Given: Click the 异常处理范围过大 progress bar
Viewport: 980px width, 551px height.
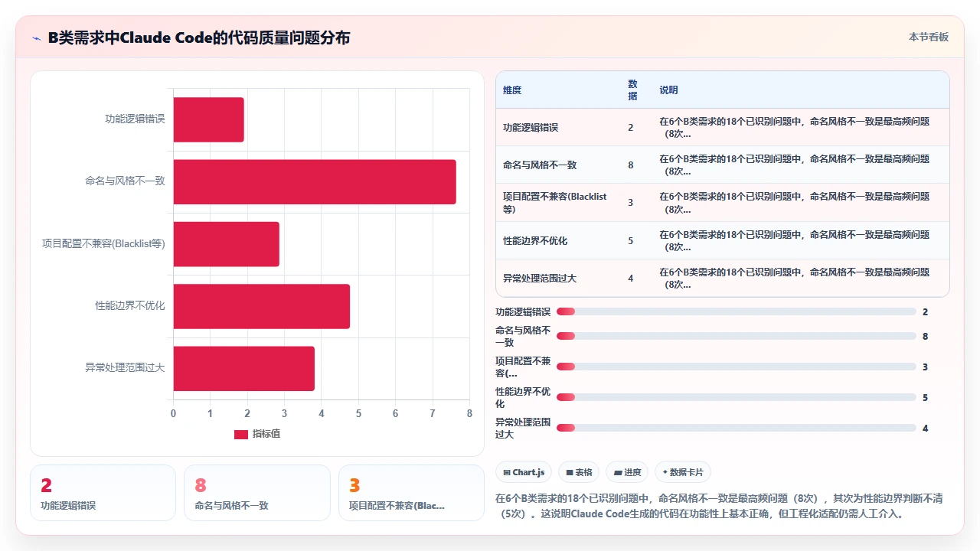Looking at the screenshot, I should pos(737,428).
